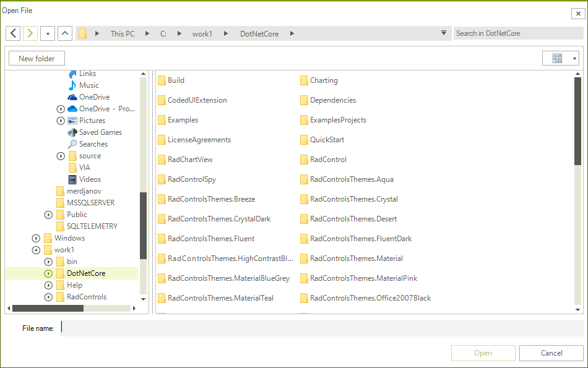
Task: Expand the Windows tree node
Action: (x=36, y=237)
